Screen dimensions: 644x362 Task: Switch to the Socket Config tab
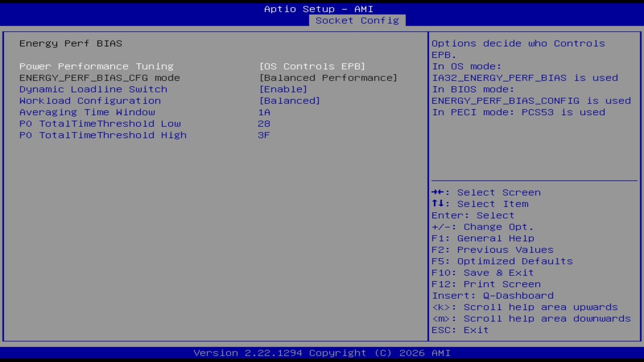357,20
